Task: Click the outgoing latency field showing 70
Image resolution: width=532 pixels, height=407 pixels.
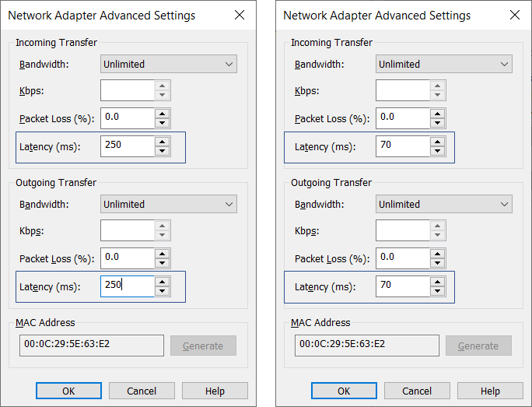Action: pyautogui.click(x=402, y=286)
